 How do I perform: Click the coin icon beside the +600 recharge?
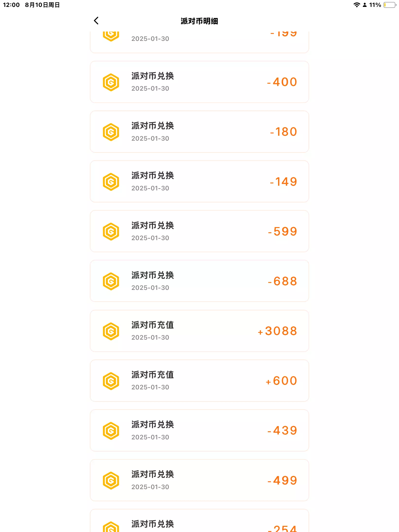tap(111, 381)
